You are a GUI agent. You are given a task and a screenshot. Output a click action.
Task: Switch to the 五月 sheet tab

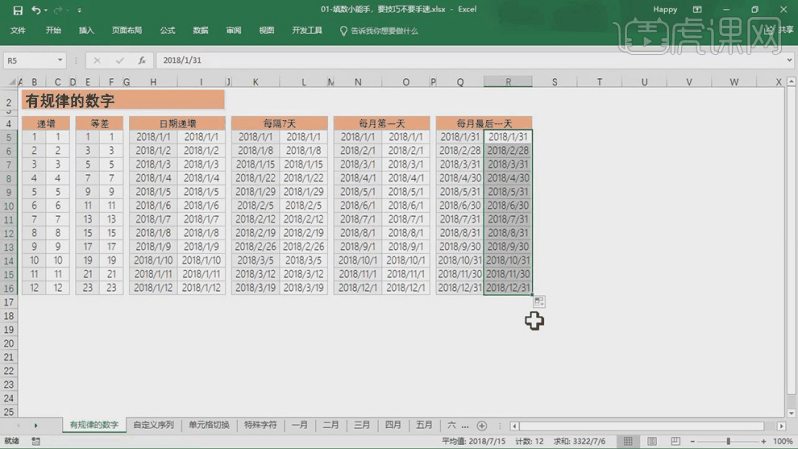(423, 425)
